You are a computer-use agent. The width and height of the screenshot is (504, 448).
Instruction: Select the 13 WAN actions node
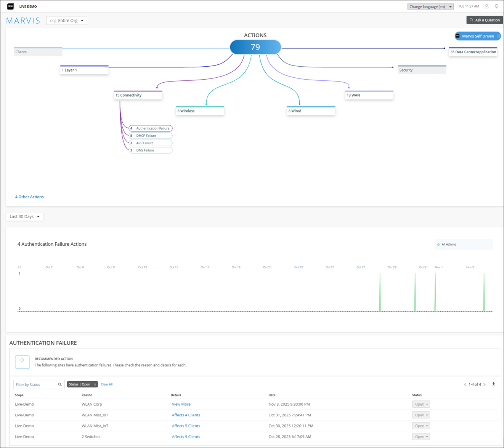coord(369,95)
